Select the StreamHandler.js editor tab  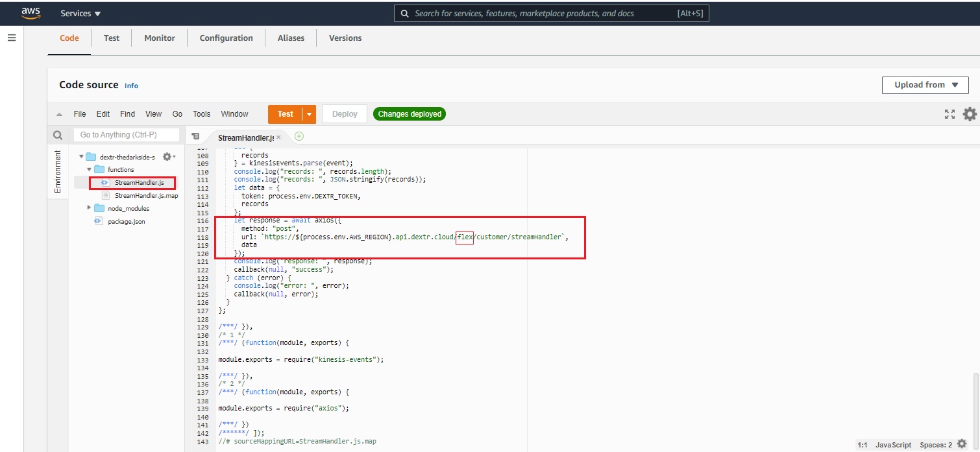[x=245, y=137]
